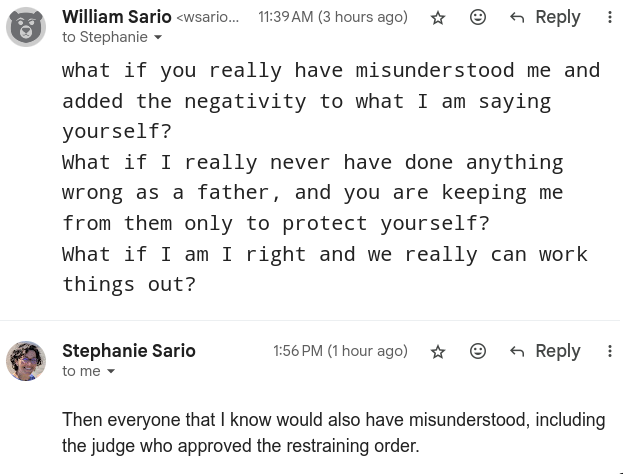Click William Sario's bear avatar
This screenshot has height=474, width=623.
26,27
